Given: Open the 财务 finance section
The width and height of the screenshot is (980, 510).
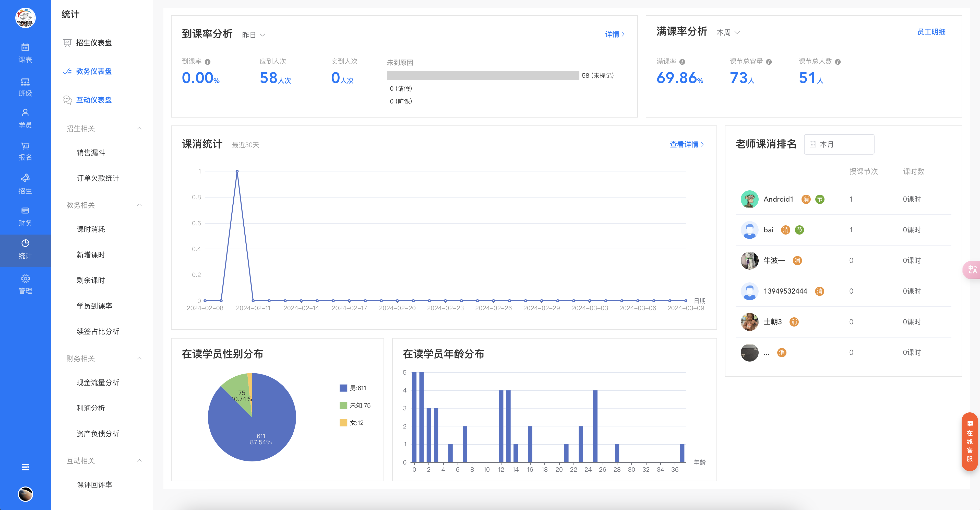Looking at the screenshot, I should [25, 217].
